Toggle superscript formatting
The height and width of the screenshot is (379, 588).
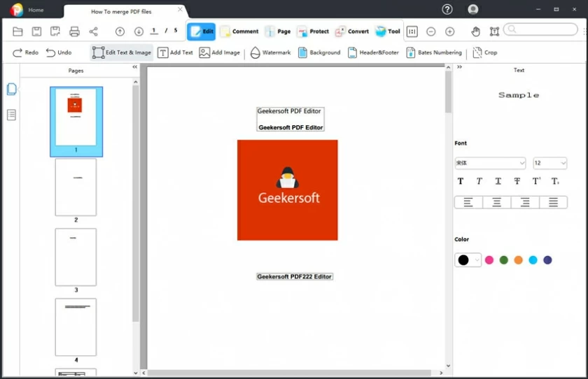536,181
